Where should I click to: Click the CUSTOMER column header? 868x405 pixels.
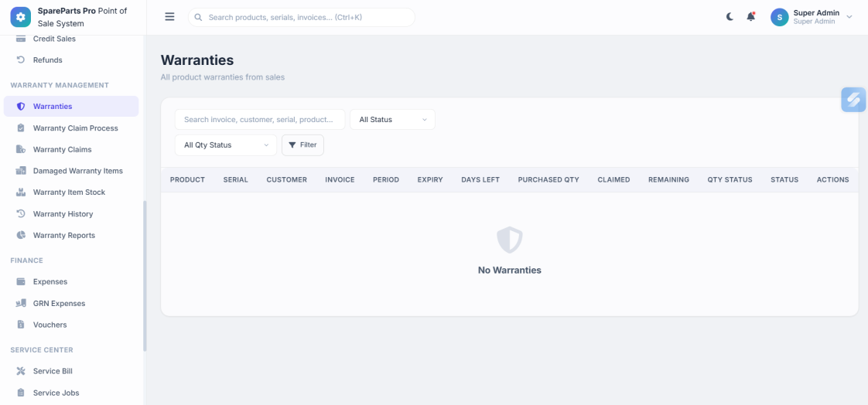[287, 180]
